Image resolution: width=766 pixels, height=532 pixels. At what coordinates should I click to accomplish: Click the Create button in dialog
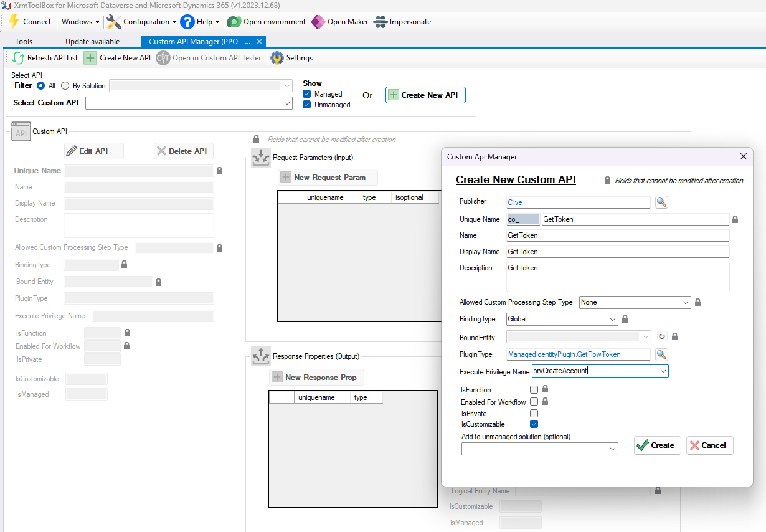pos(657,445)
